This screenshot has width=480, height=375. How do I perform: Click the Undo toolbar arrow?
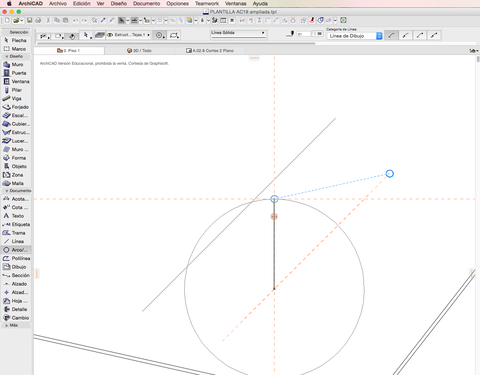coord(76,21)
